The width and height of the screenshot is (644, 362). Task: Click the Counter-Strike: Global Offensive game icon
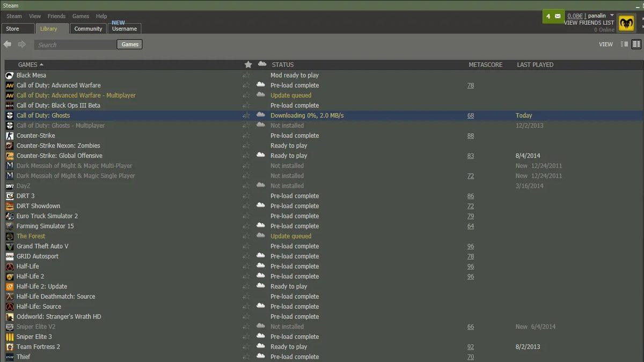(x=9, y=156)
